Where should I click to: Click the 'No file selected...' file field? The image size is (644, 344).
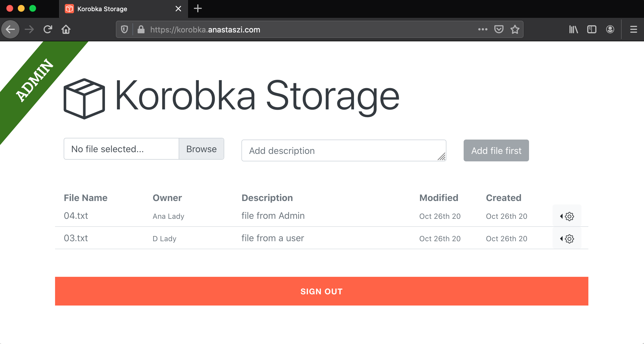[121, 149]
